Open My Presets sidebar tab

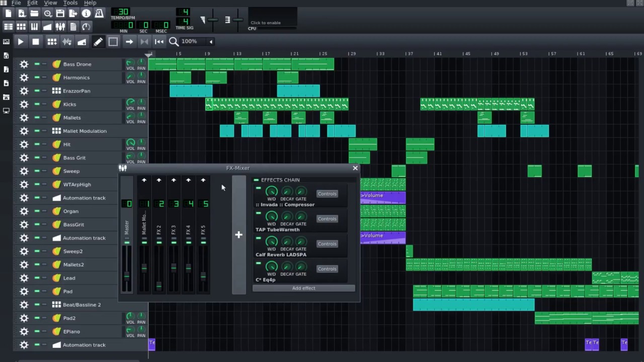pyautogui.click(x=6, y=83)
